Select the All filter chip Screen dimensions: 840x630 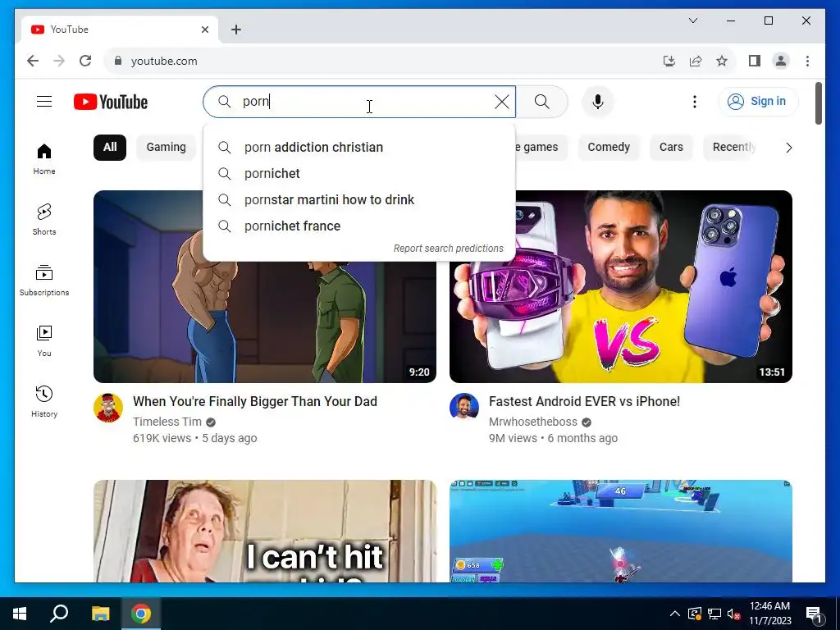[110, 148]
